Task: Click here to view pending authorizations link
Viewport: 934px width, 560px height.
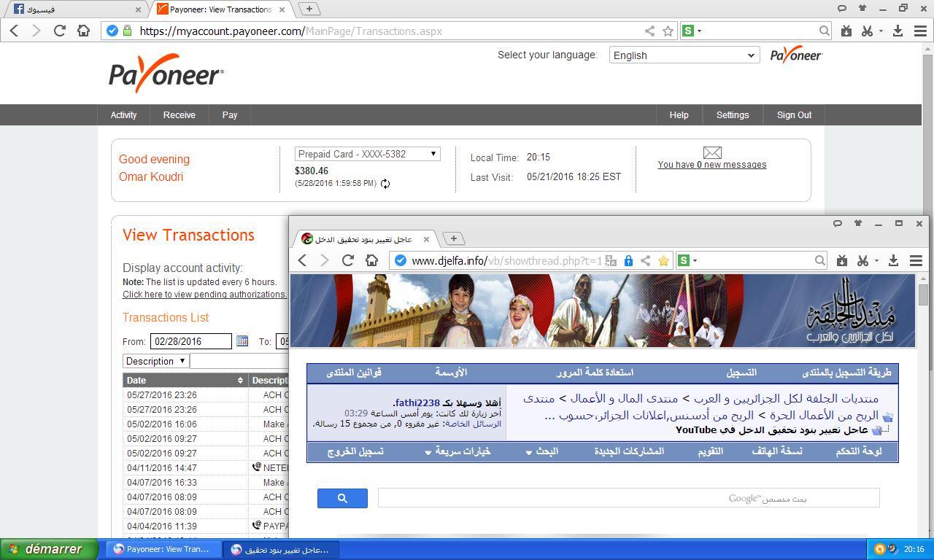Action: 204,295
